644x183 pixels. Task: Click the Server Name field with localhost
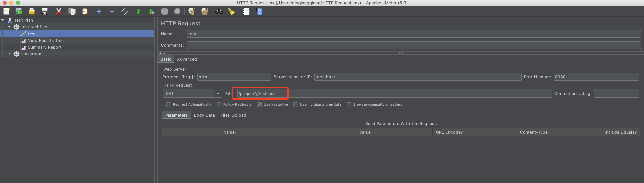pyautogui.click(x=418, y=77)
